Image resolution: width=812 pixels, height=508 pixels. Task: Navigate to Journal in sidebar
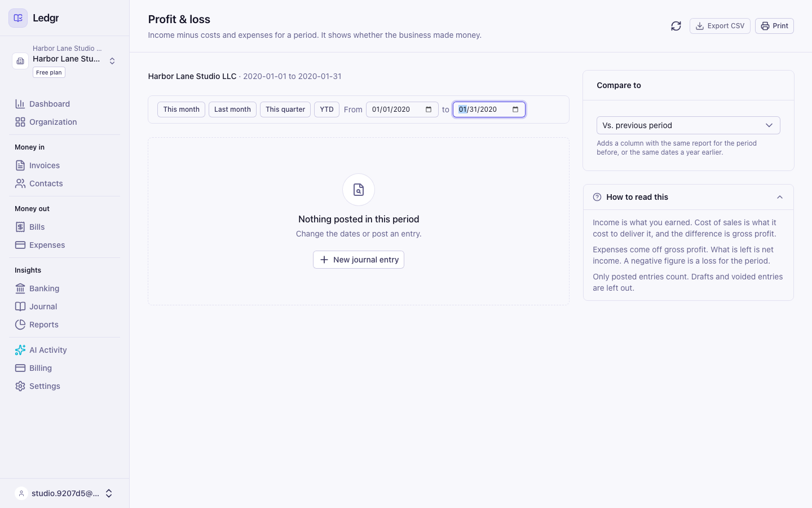point(65,306)
